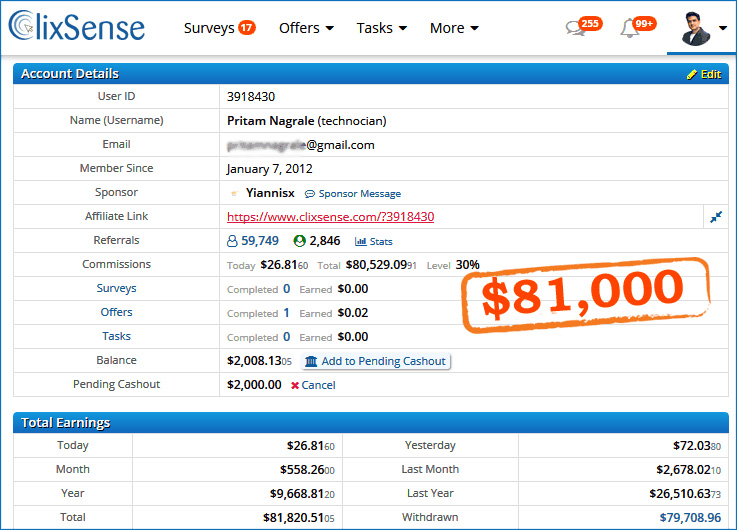Click the Offers completed count 1
Image resolution: width=737 pixels, height=530 pixels.
(286, 312)
